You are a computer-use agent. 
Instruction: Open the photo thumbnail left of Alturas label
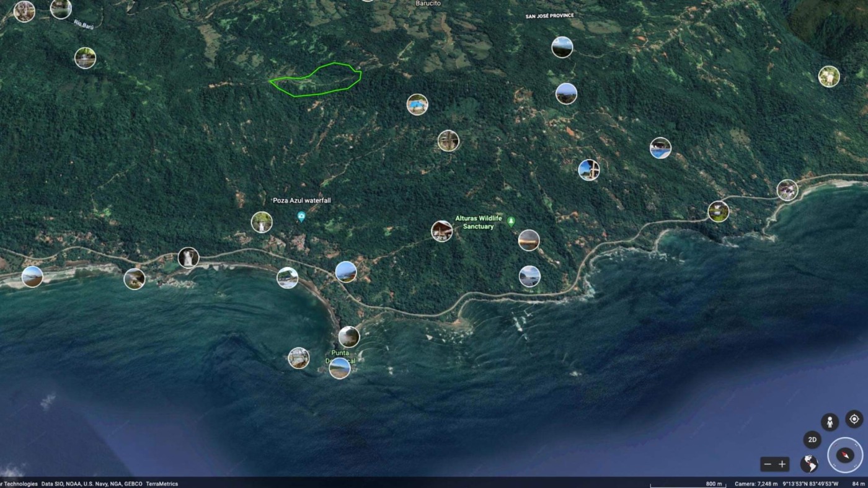tap(442, 231)
